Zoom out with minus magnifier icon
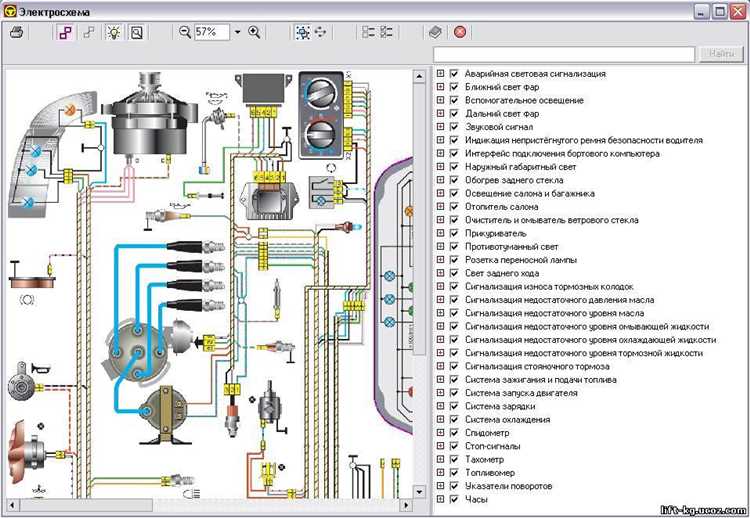 pos(185,33)
